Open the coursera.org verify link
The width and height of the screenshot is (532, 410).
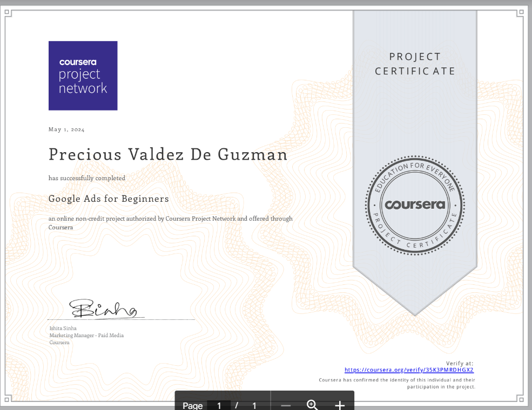409,370
